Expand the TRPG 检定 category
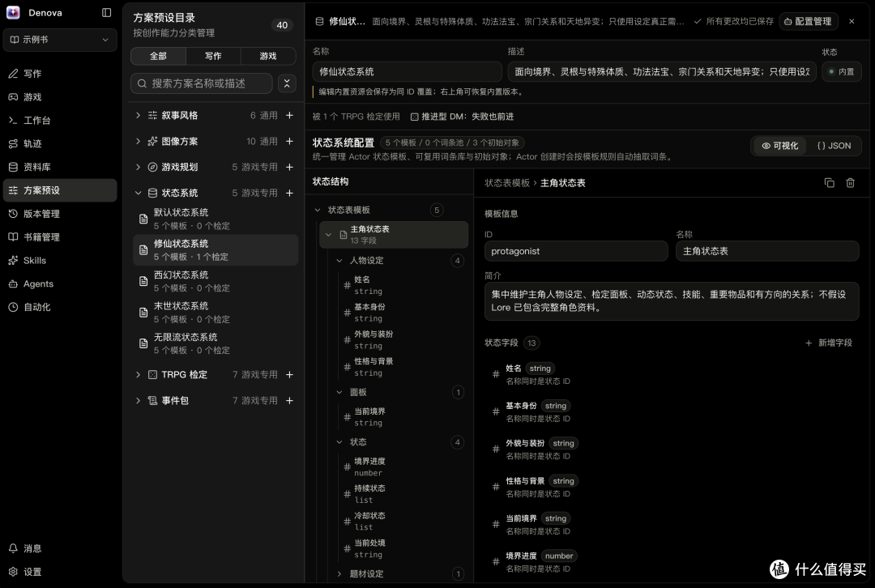This screenshot has width=875, height=588. tap(138, 375)
